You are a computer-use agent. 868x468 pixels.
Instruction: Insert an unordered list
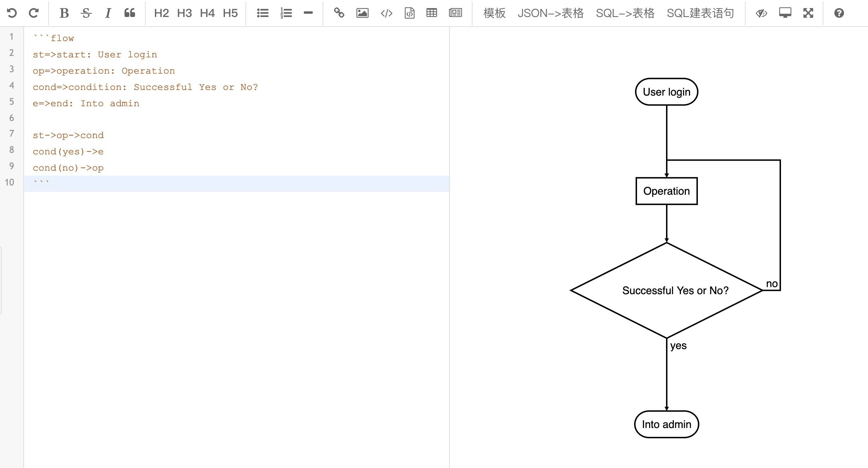(263, 13)
